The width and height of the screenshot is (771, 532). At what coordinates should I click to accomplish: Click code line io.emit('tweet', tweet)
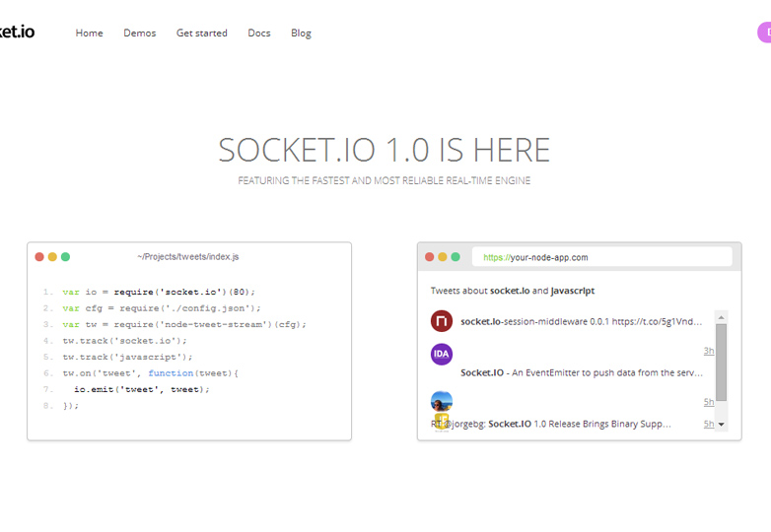[x=142, y=389]
